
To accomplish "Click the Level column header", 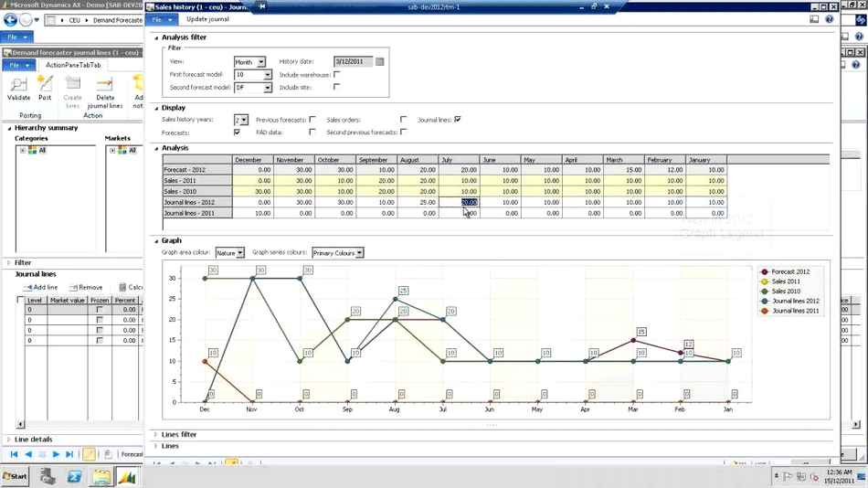I will 35,301.
